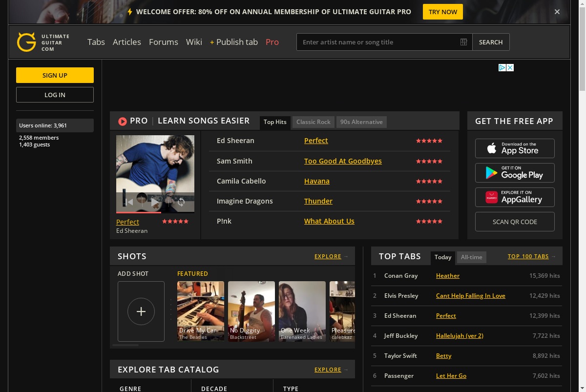This screenshot has height=392, width=586.
Task: Click the star rating under the album thumbnail
Action: click(175, 222)
